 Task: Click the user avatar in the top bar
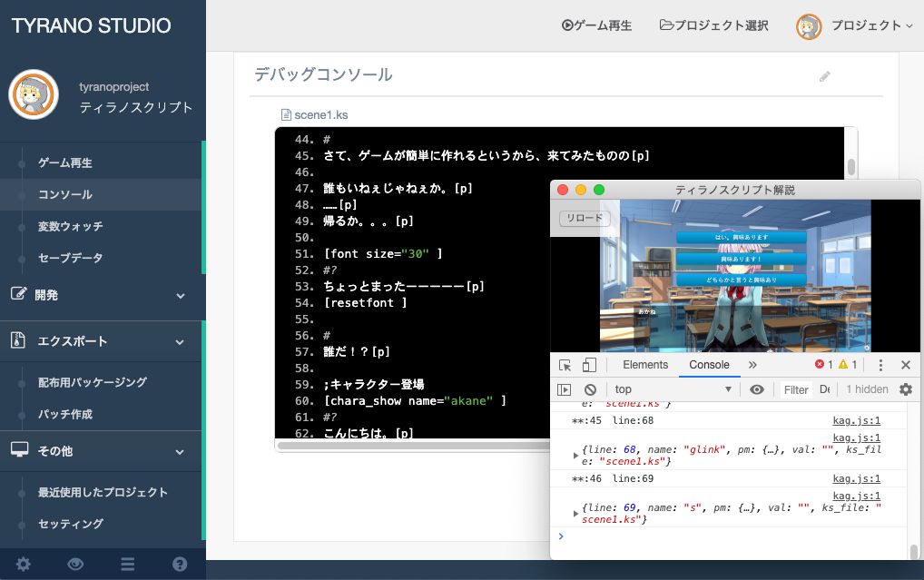(x=809, y=26)
